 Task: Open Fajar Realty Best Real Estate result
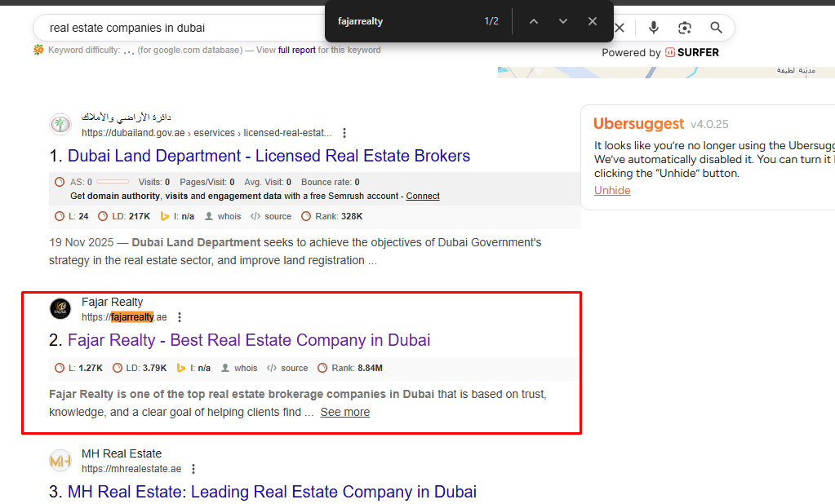[249, 340]
